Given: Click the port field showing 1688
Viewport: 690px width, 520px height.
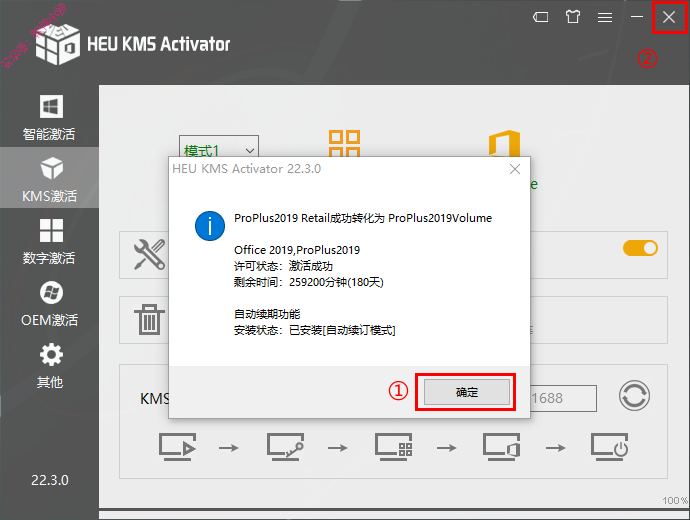Looking at the screenshot, I should [563, 398].
